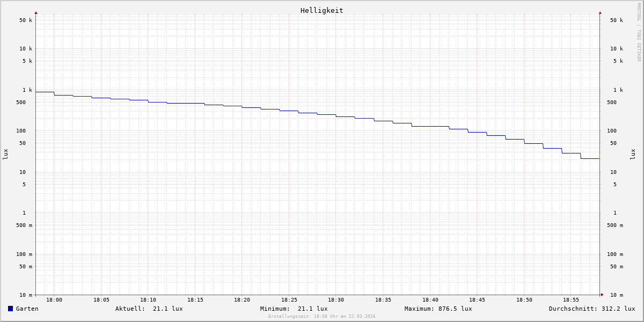
Task: Click the 18:15 time axis label
Action: [x=195, y=300]
